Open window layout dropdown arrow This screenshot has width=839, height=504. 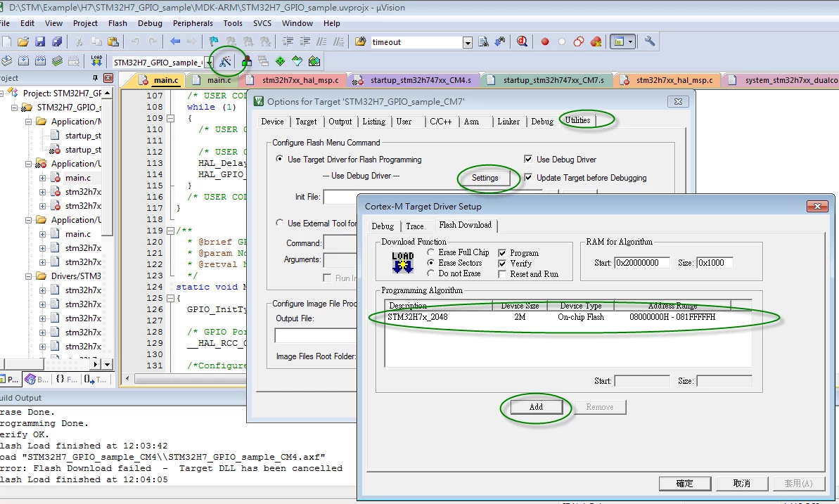pos(630,41)
